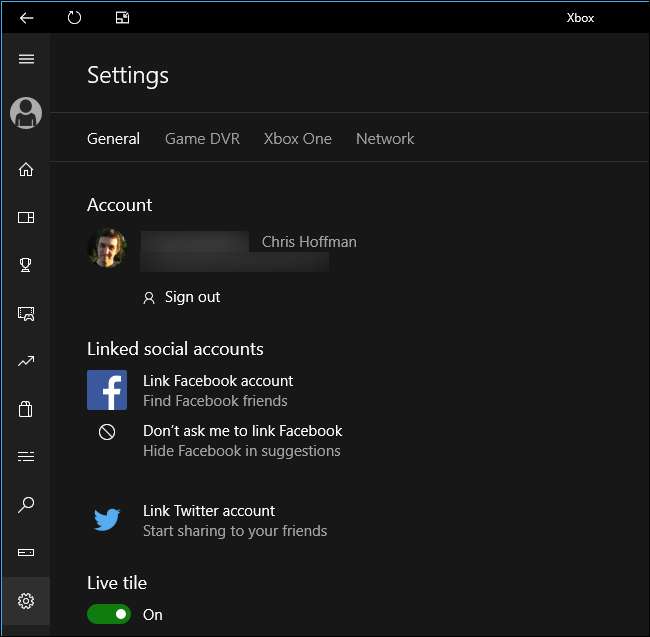
Task: Switch to the Game DVR tab
Action: click(202, 139)
